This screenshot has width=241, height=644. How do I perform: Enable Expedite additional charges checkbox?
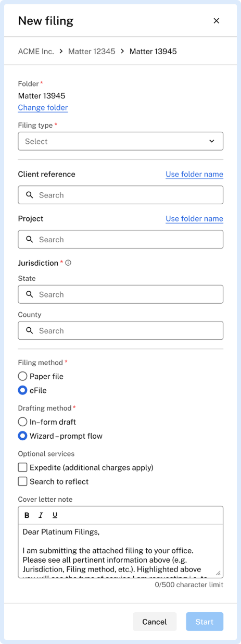click(22, 467)
